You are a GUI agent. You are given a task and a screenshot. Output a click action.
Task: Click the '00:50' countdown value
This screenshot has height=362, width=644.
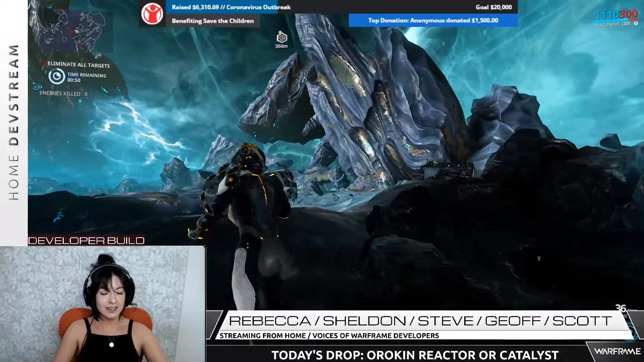coord(74,81)
